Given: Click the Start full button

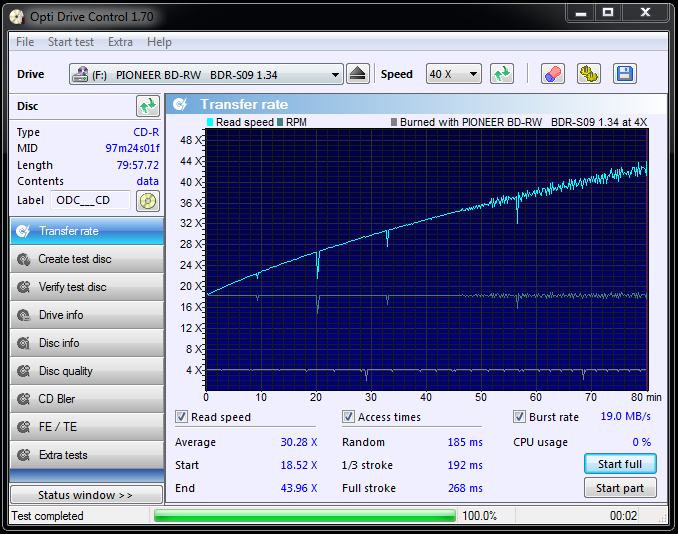Looking at the screenshot, I should (x=620, y=464).
